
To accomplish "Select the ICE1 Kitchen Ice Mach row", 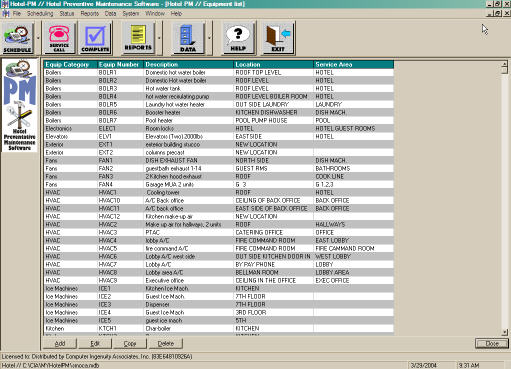I will pos(219,288).
